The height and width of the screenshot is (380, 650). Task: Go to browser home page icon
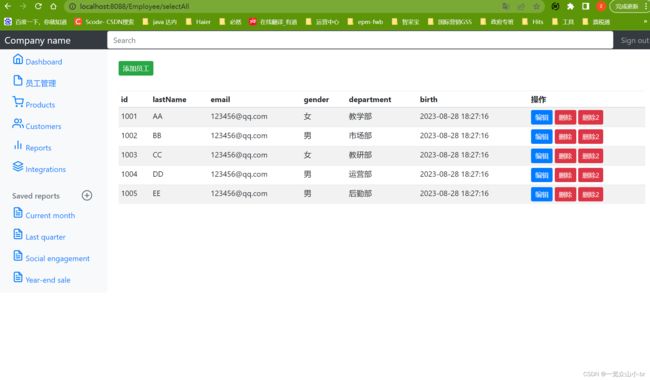tap(53, 6)
